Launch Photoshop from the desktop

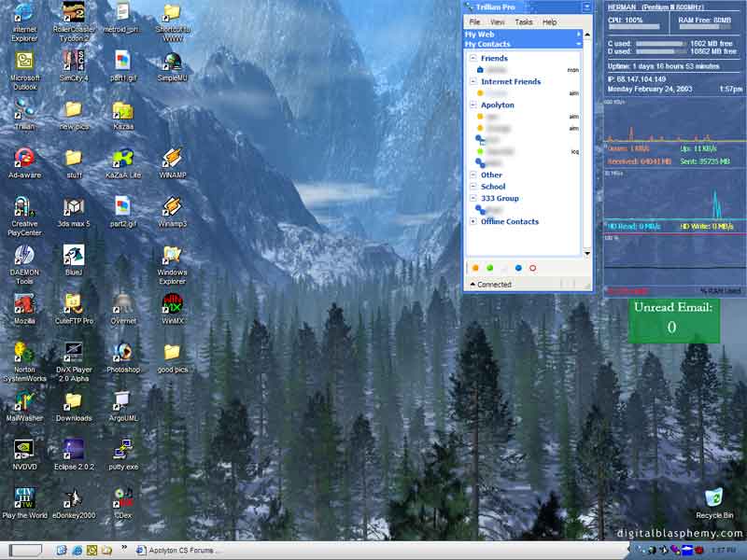click(x=122, y=353)
